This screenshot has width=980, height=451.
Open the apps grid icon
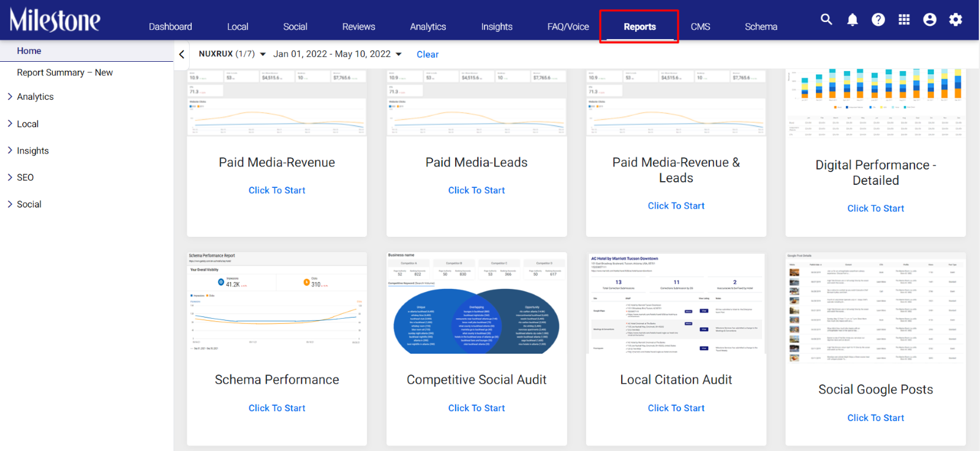coord(904,20)
